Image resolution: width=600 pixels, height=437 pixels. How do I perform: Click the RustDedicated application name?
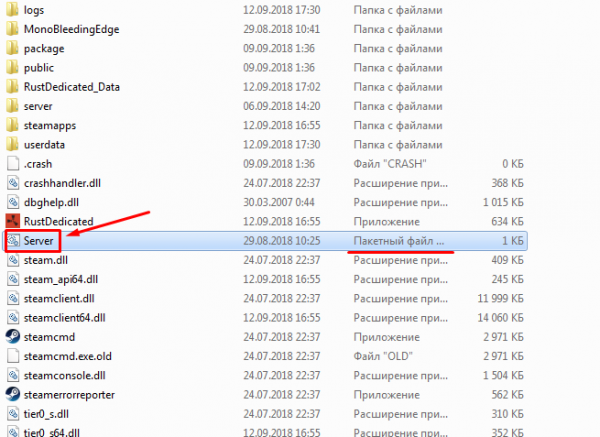(x=59, y=221)
